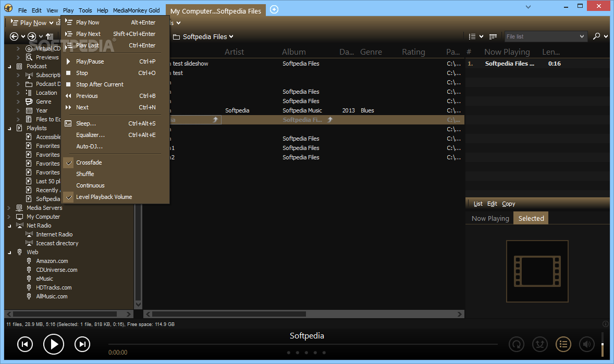
Task: Click the Previous entry with Ctrl+B shortcut
Action: (115, 95)
